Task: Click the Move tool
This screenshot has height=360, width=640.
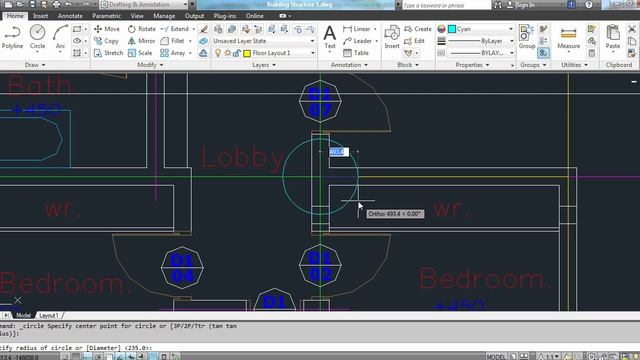Action: click(x=107, y=29)
